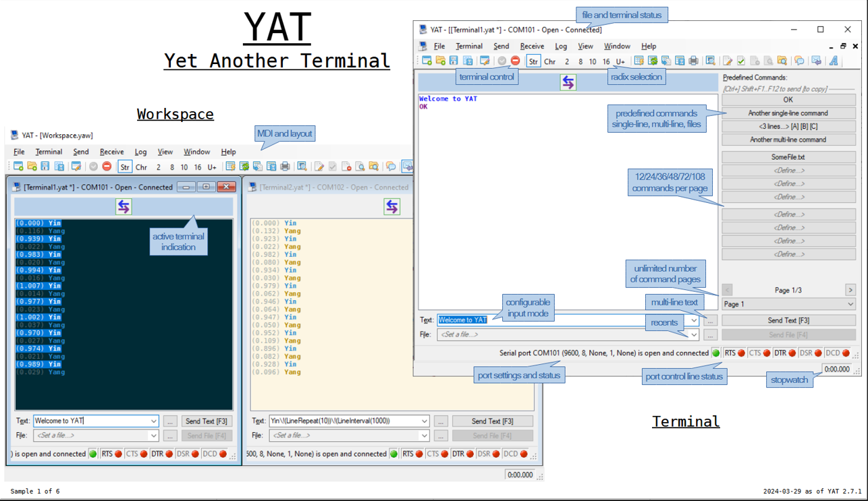The height and width of the screenshot is (501, 868).
Task: Click Find magnifier icon in standalone Terminal window toolbar
Action: click(711, 61)
